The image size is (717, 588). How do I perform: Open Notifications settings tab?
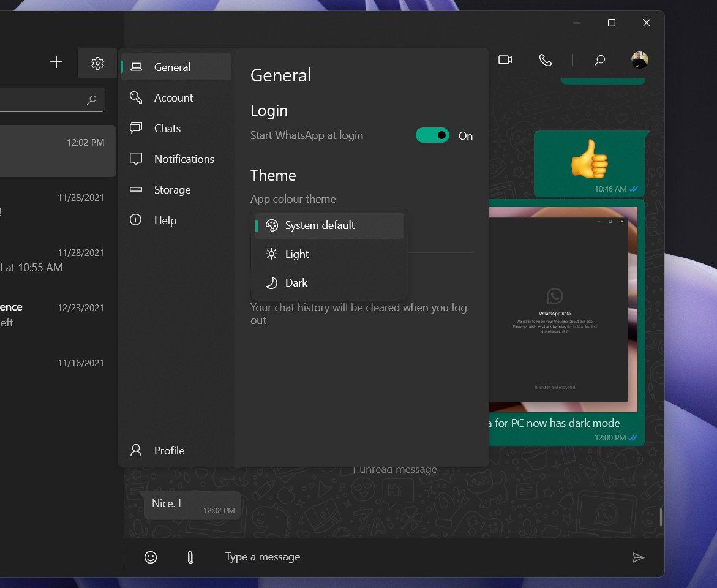pos(176,159)
